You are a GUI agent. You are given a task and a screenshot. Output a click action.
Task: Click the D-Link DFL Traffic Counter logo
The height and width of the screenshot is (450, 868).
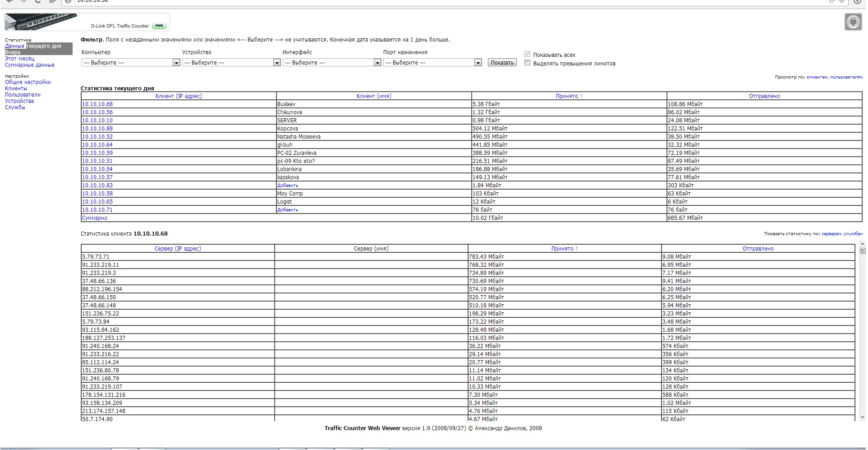pos(87,22)
